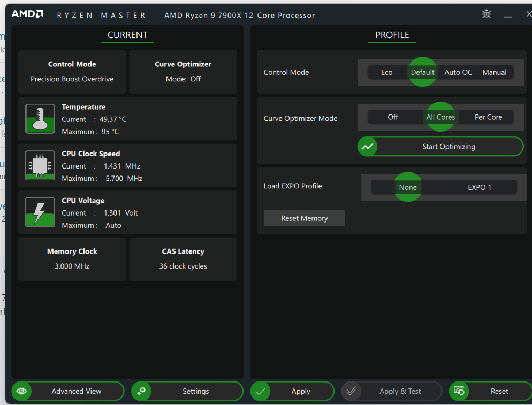Click the AMD logo in title bar
532x405 pixels.
[x=27, y=14]
